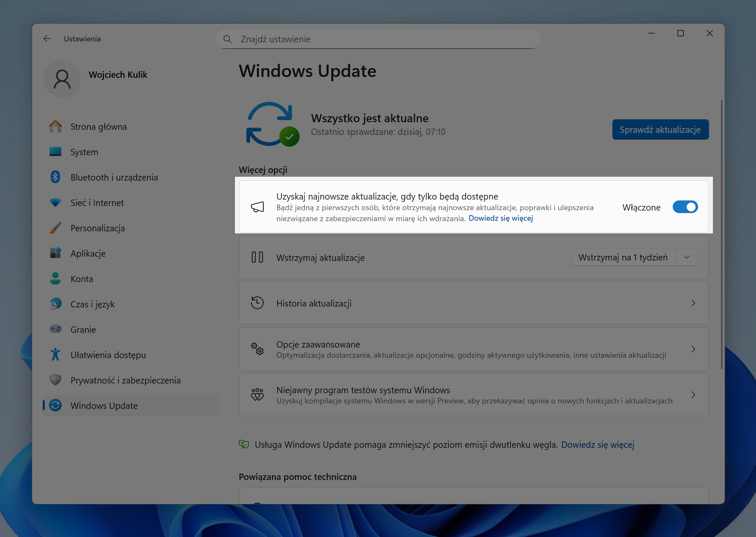Click the Wi-Fi icon for Sieć i Internet
The image size is (756, 537).
[55, 203]
